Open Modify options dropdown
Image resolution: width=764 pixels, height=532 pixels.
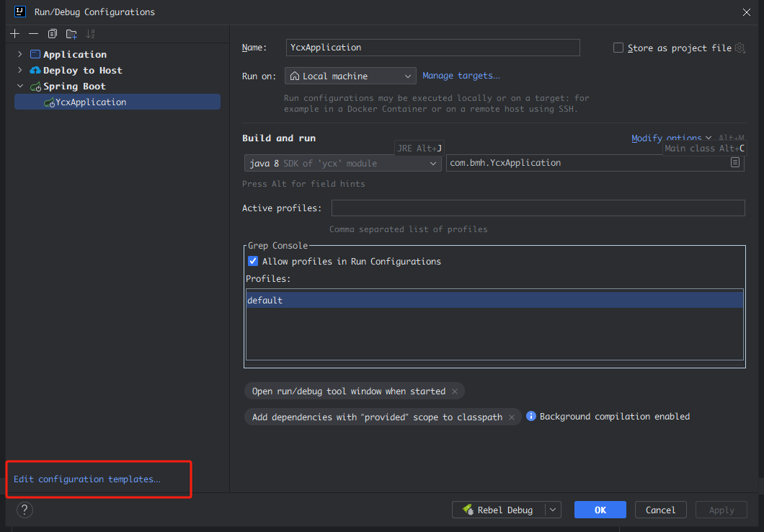click(672, 138)
